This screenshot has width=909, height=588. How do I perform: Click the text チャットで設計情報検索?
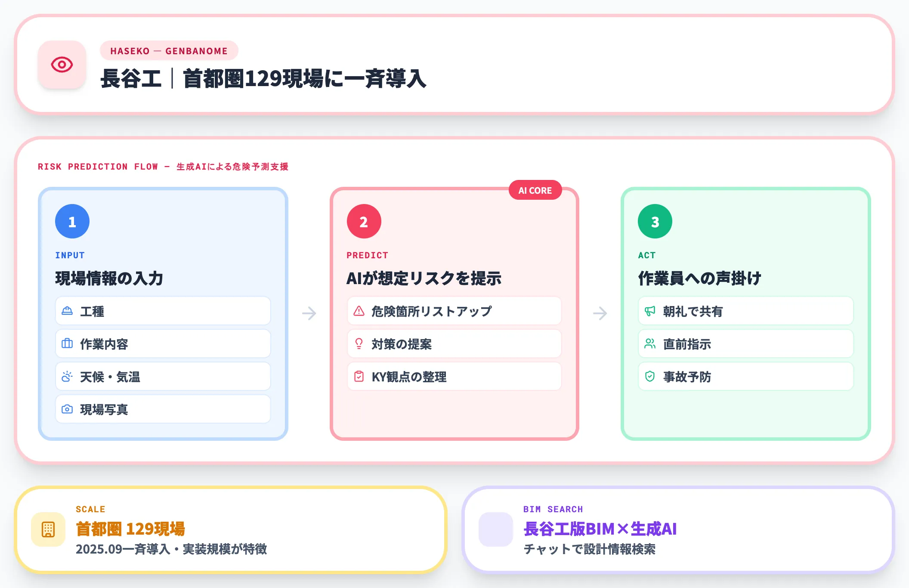590,549
